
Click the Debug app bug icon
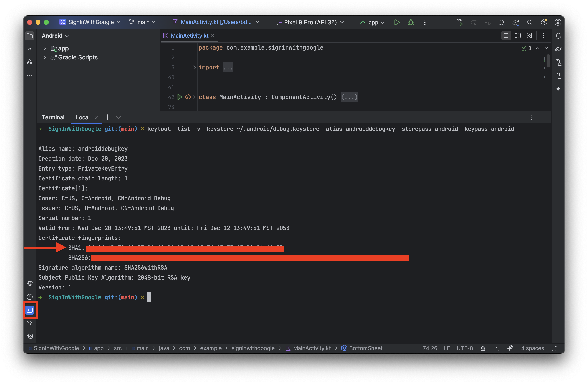click(411, 22)
